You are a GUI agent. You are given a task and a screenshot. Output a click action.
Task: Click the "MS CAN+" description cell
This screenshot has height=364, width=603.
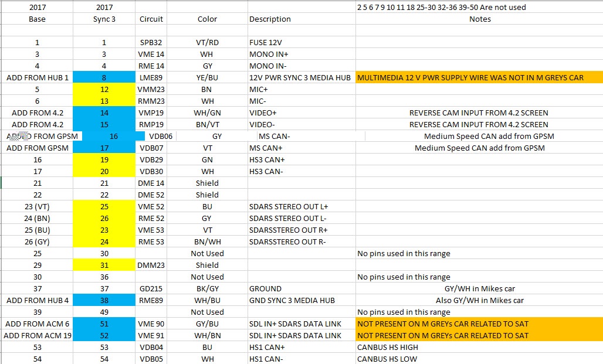[x=301, y=148]
